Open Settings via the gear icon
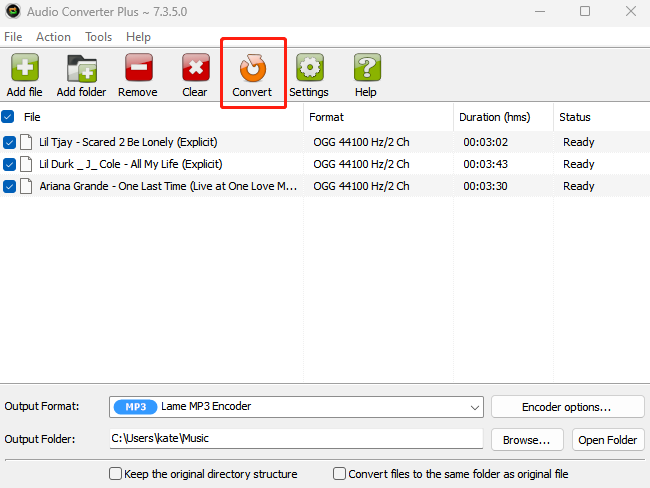The width and height of the screenshot is (650, 488). (x=310, y=67)
